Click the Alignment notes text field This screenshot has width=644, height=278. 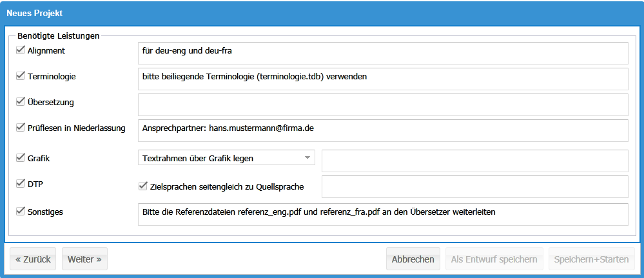click(x=383, y=53)
